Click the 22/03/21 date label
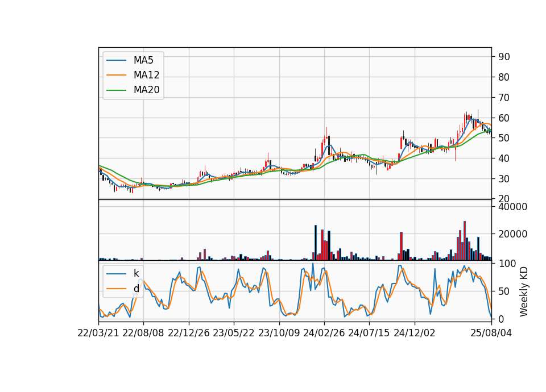This screenshot has width=546, height=392. click(98, 333)
